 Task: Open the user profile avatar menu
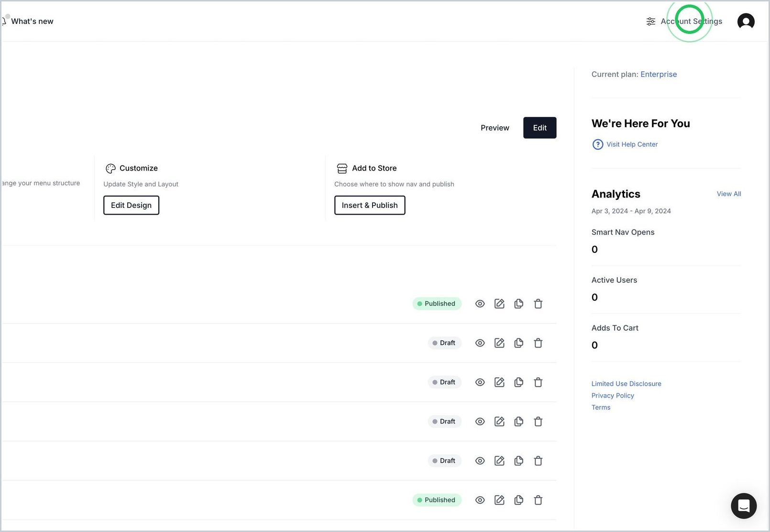[x=746, y=22]
